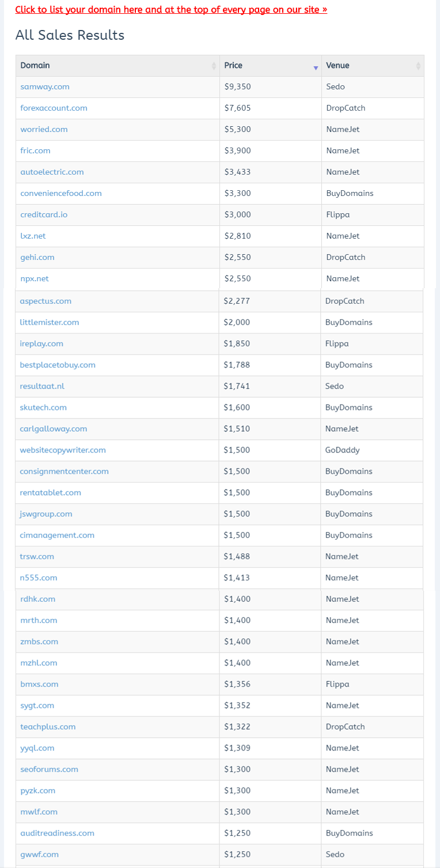This screenshot has width=440, height=868.
Task: Open samway.com domain link
Action: (x=45, y=86)
